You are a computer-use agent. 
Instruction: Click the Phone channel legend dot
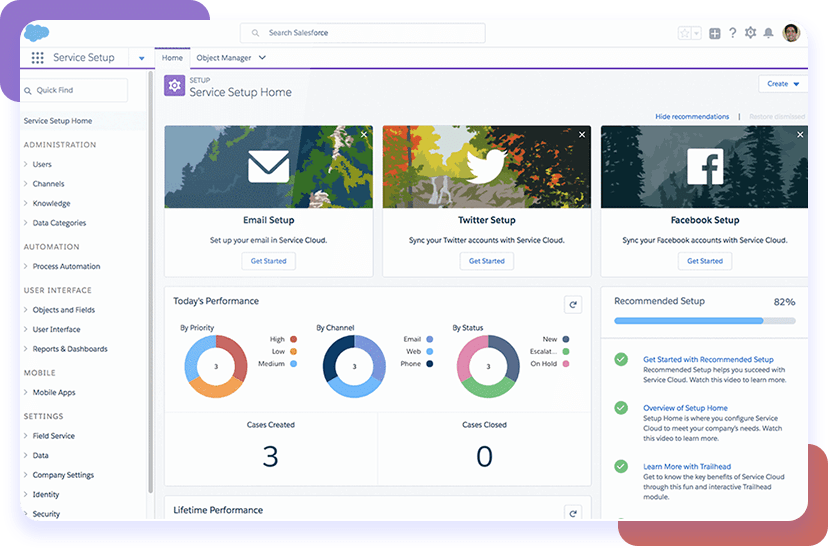coord(430,363)
